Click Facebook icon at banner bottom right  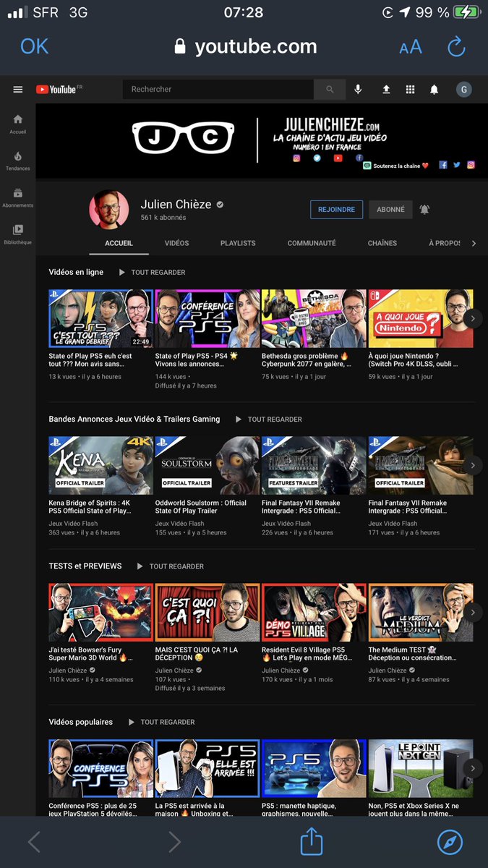[443, 165]
